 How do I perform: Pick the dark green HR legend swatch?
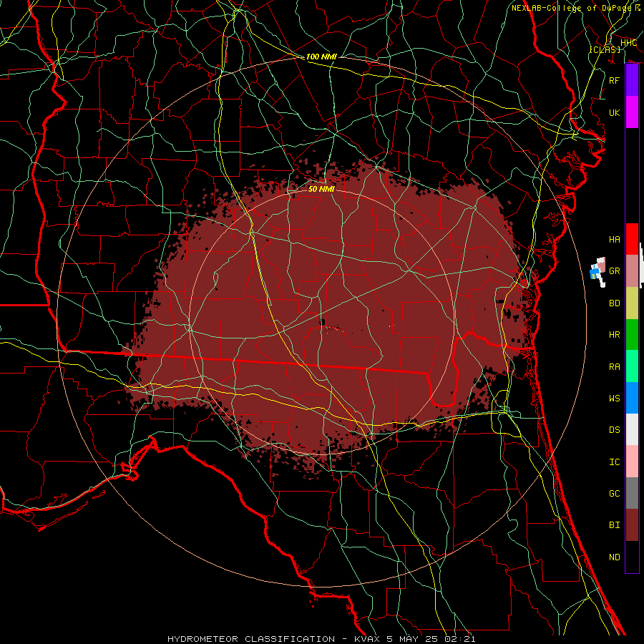[632, 335]
